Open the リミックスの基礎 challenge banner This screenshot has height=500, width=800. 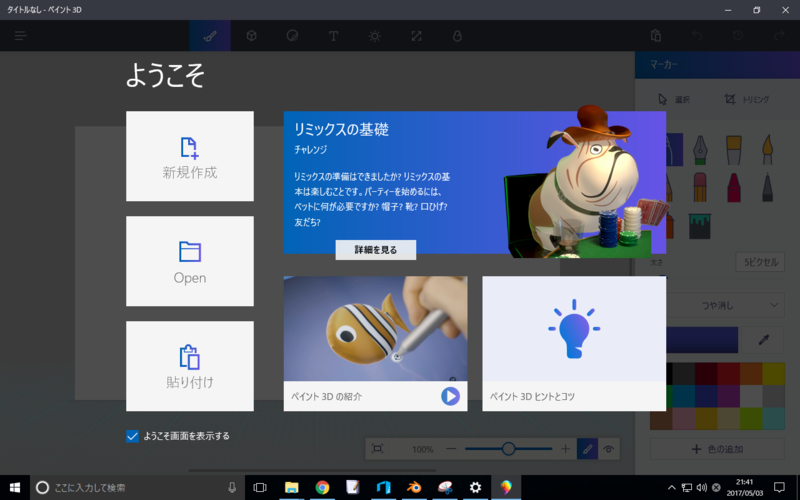(474, 183)
